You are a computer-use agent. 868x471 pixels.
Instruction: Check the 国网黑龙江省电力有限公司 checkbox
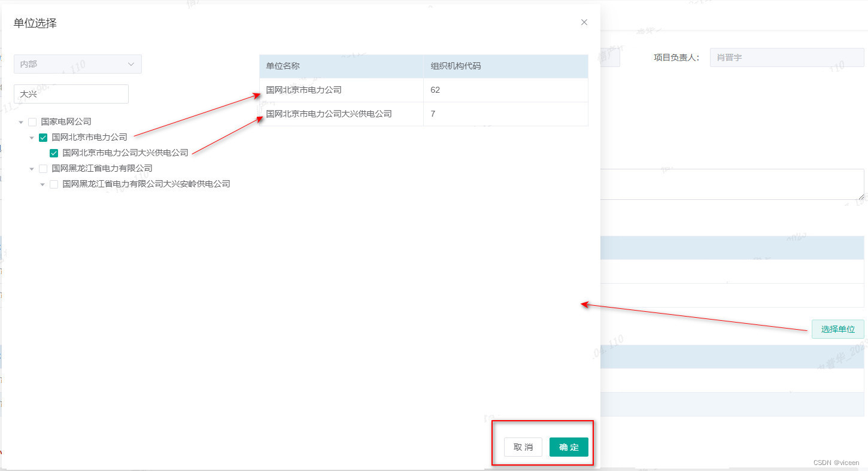click(43, 169)
